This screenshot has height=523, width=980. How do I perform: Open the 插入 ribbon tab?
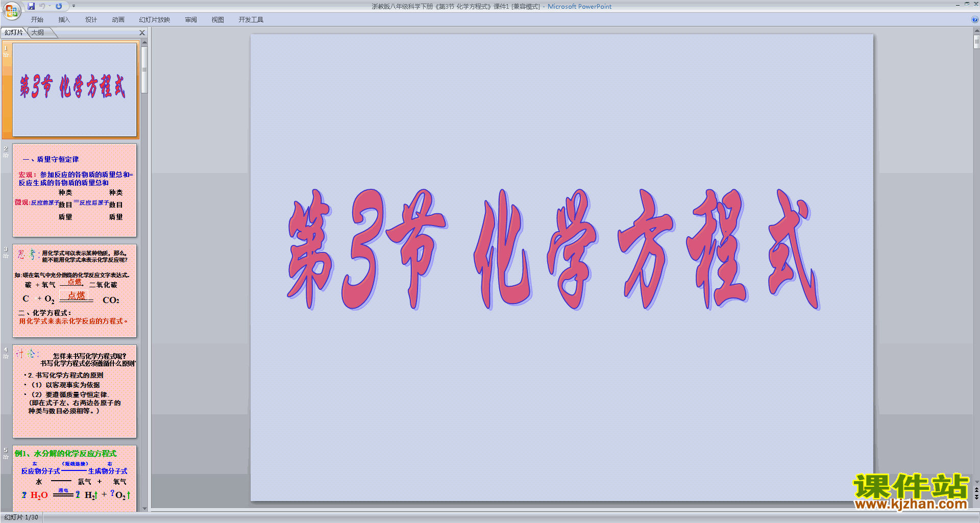point(64,20)
